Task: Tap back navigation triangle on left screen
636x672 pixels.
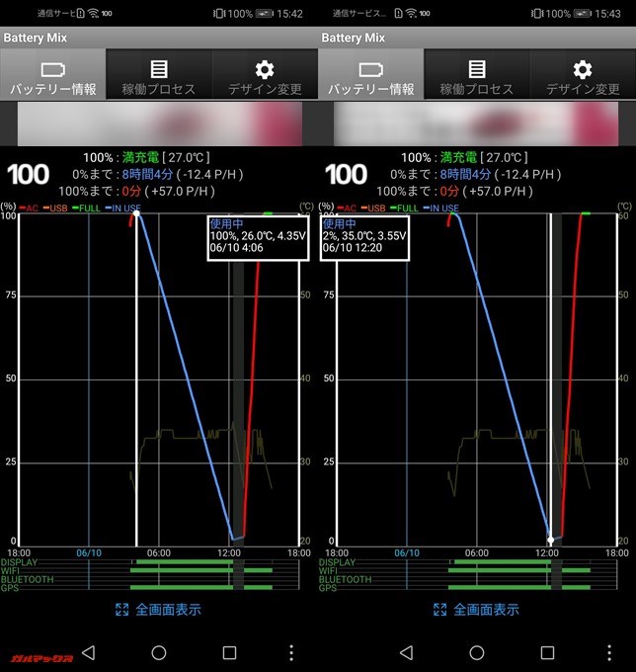Action: click(88, 652)
